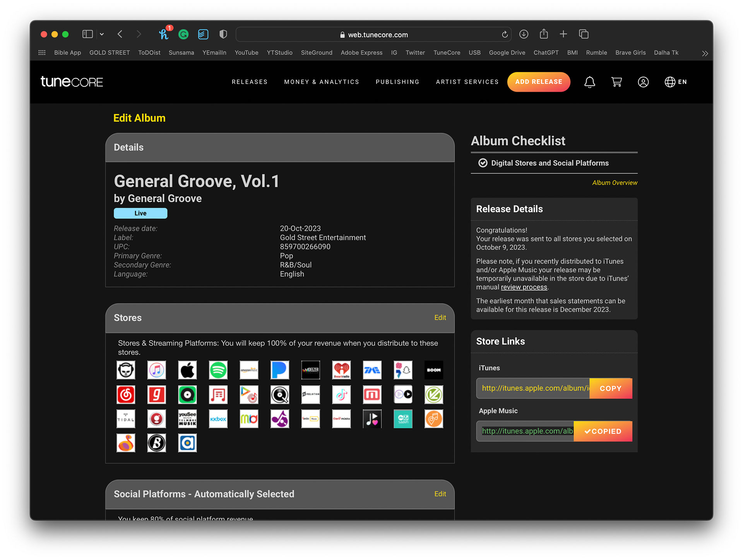Open the user account profile icon
Image resolution: width=743 pixels, height=560 pixels.
pos(643,82)
